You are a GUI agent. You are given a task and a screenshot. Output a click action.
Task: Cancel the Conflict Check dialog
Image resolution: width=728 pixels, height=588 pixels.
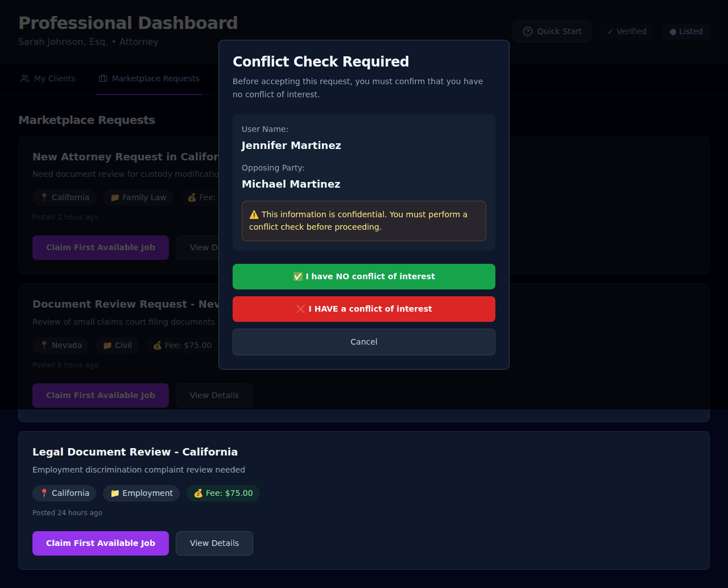click(x=364, y=342)
